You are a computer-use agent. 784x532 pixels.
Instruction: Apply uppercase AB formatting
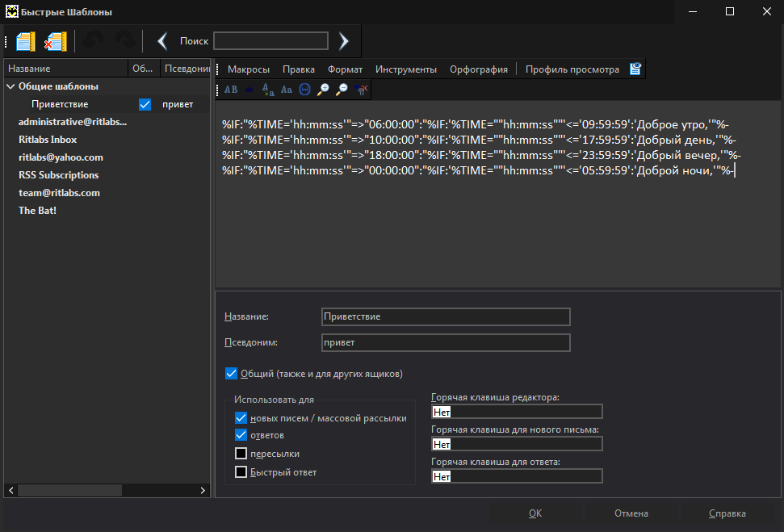point(230,90)
